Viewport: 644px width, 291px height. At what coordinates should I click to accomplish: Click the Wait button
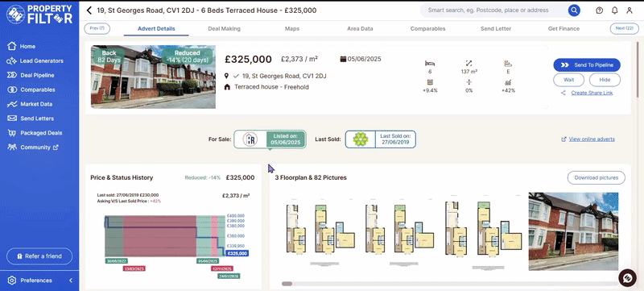pos(568,80)
